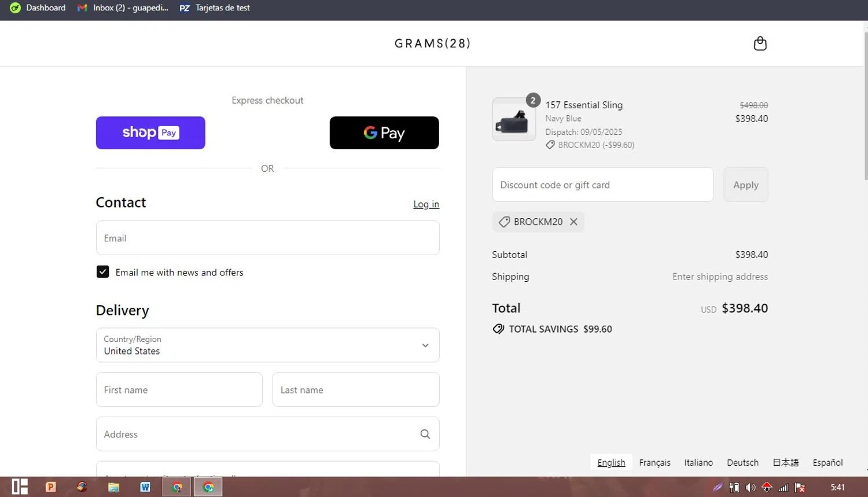Click the First name field

[x=179, y=389]
